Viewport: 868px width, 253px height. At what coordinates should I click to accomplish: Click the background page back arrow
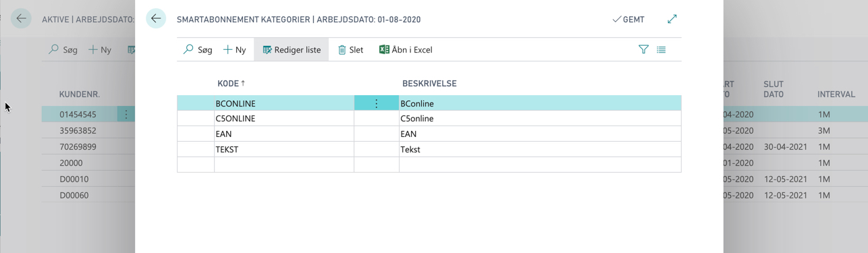[x=21, y=19]
